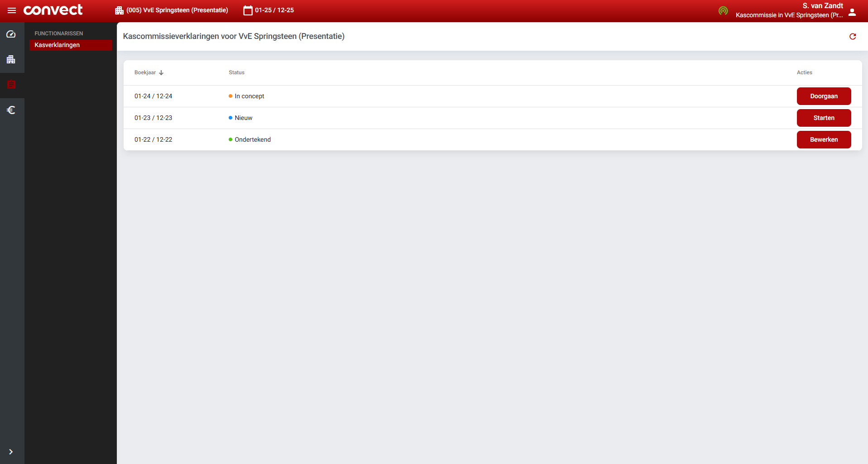Open the VvE Springsteen selector
The image size is (868, 464).
click(172, 10)
